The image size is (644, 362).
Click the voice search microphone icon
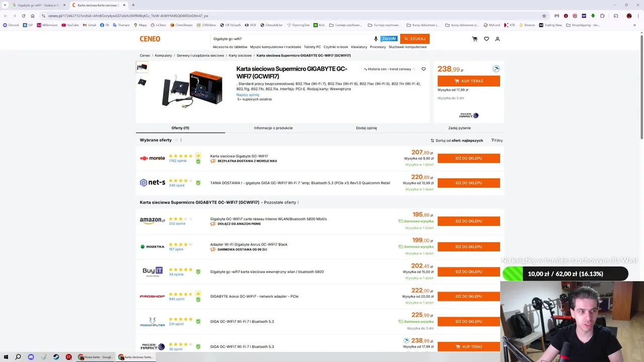[x=376, y=39]
